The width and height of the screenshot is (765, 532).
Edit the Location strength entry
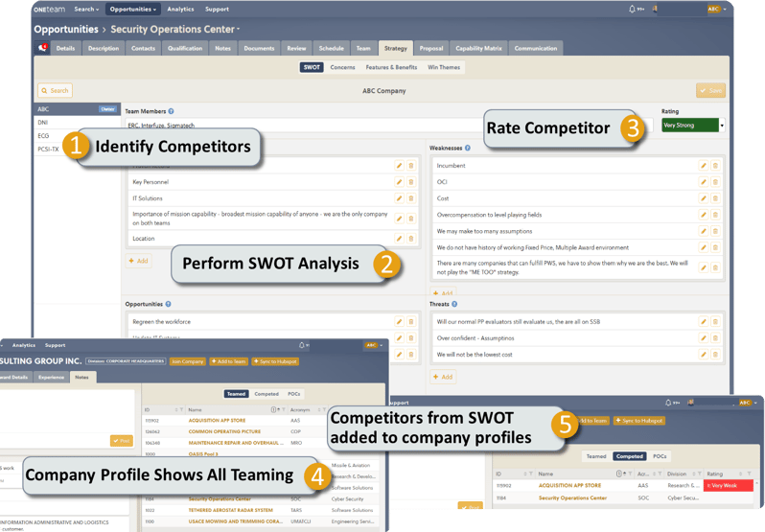[399, 239]
